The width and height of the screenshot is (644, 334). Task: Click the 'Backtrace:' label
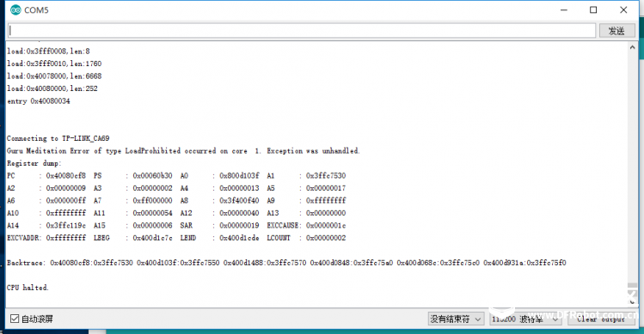(x=27, y=263)
